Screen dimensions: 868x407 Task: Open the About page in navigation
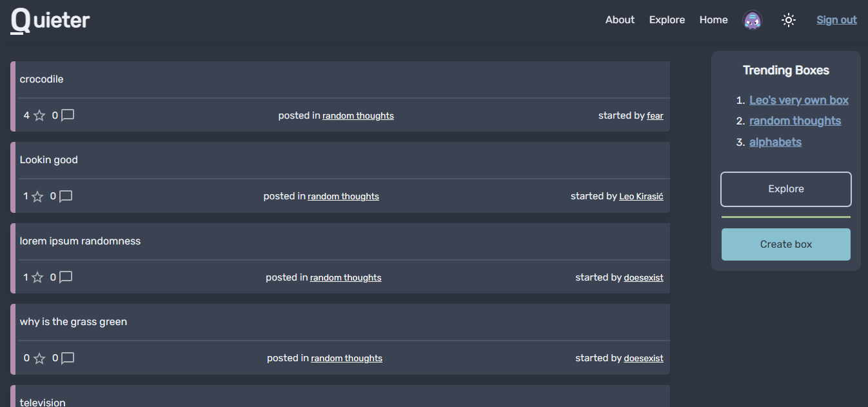(620, 20)
